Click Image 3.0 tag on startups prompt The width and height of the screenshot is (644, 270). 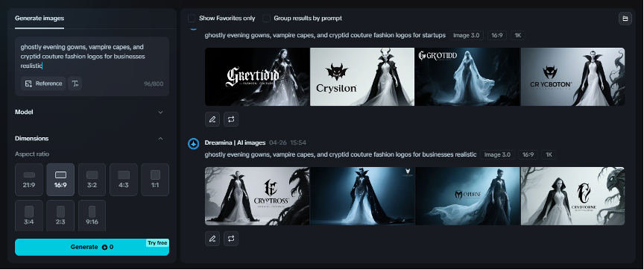click(466, 35)
